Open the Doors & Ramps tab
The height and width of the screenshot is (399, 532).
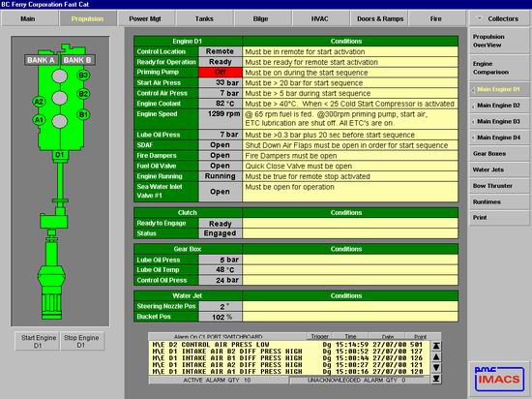click(379, 18)
